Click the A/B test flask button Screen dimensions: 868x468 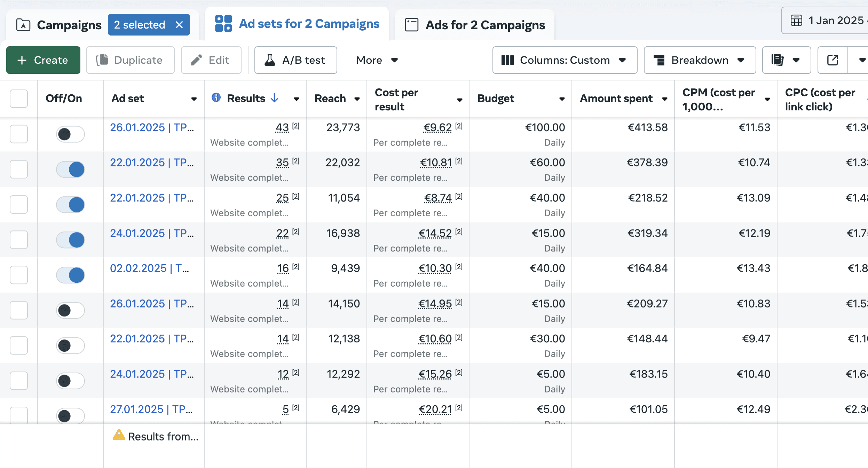tap(295, 60)
